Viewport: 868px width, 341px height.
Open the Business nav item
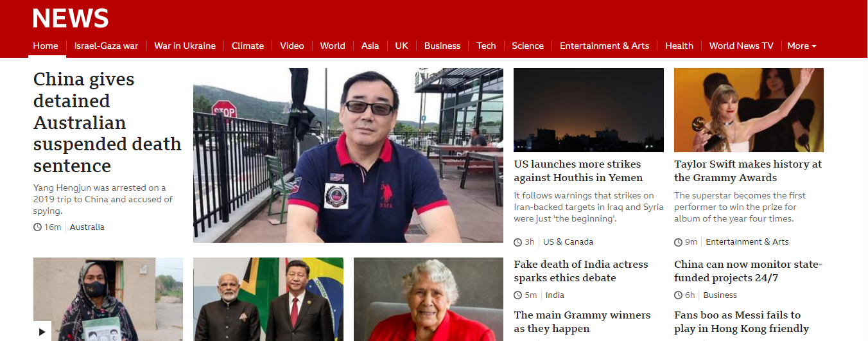coord(442,46)
